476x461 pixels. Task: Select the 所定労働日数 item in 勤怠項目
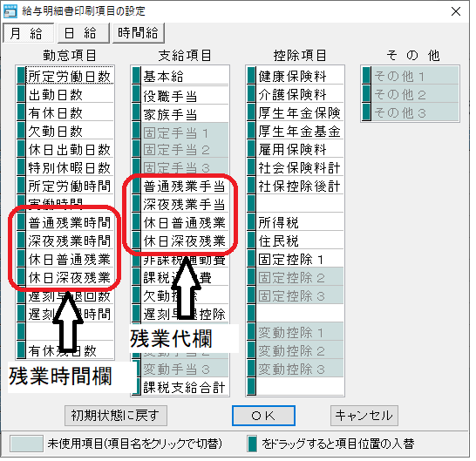(x=70, y=75)
